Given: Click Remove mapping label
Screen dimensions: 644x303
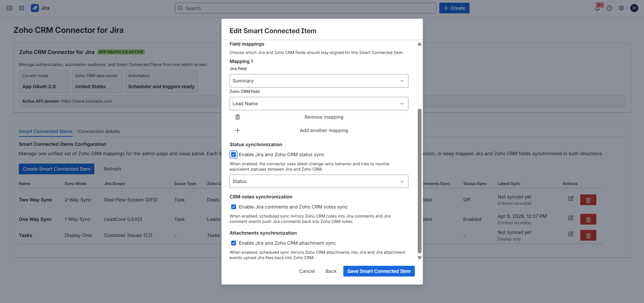Looking at the screenshot, I should 324,117.
